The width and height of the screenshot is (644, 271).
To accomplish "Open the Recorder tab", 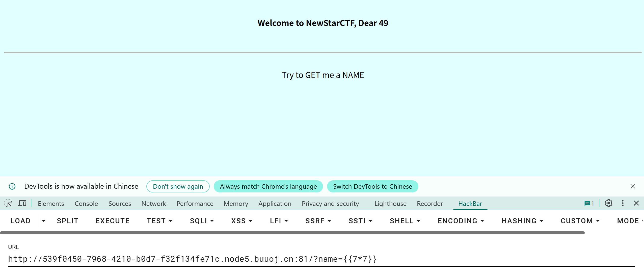I will tap(430, 203).
